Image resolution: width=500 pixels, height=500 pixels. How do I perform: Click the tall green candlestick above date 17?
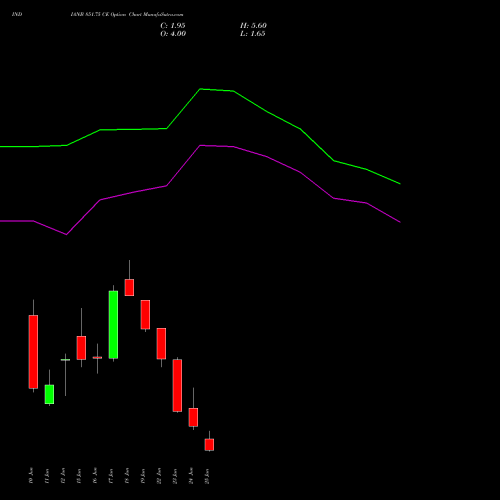coord(113,325)
